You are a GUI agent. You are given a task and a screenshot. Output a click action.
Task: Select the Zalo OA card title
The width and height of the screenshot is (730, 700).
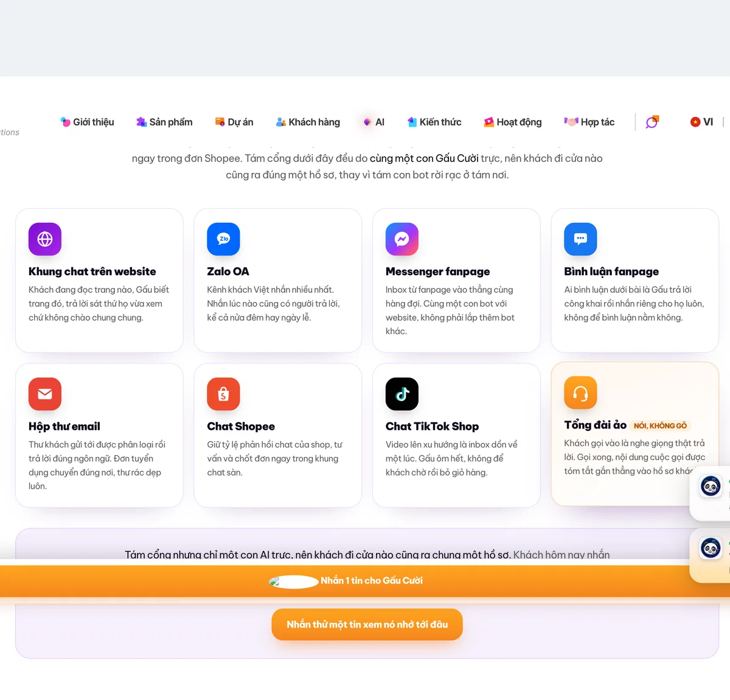click(x=228, y=271)
